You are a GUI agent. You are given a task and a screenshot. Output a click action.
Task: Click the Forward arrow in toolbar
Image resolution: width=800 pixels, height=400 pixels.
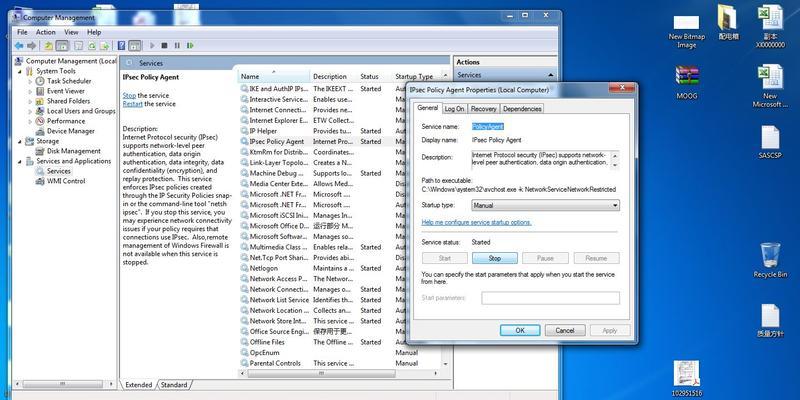[x=32, y=46]
